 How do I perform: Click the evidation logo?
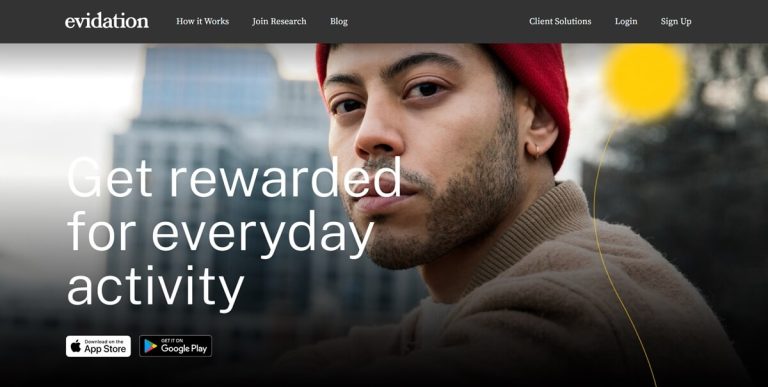[107, 21]
